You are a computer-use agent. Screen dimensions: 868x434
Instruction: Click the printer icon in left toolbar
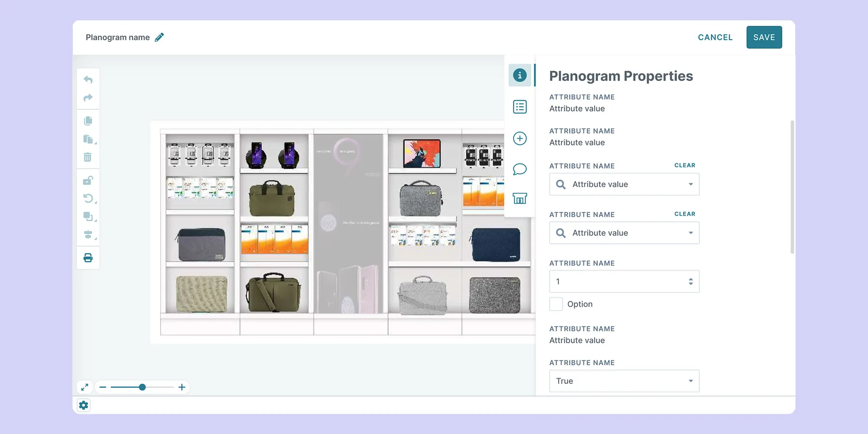(x=88, y=258)
